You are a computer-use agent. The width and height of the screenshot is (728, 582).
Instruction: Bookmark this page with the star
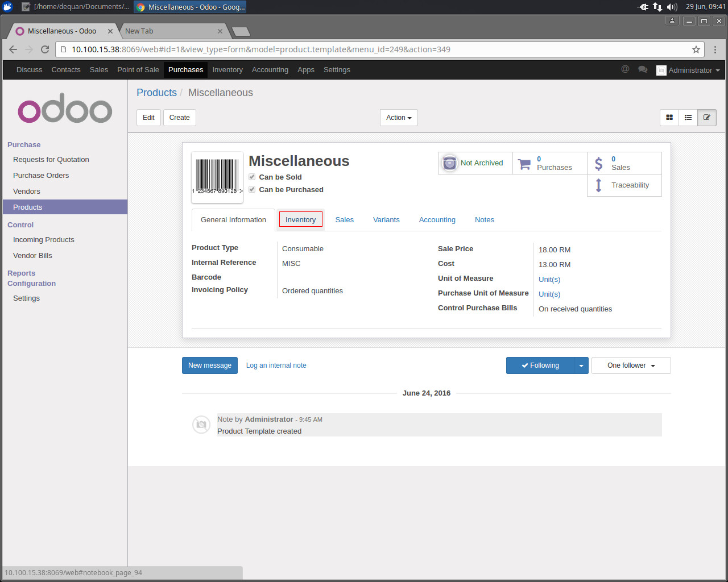pos(696,49)
